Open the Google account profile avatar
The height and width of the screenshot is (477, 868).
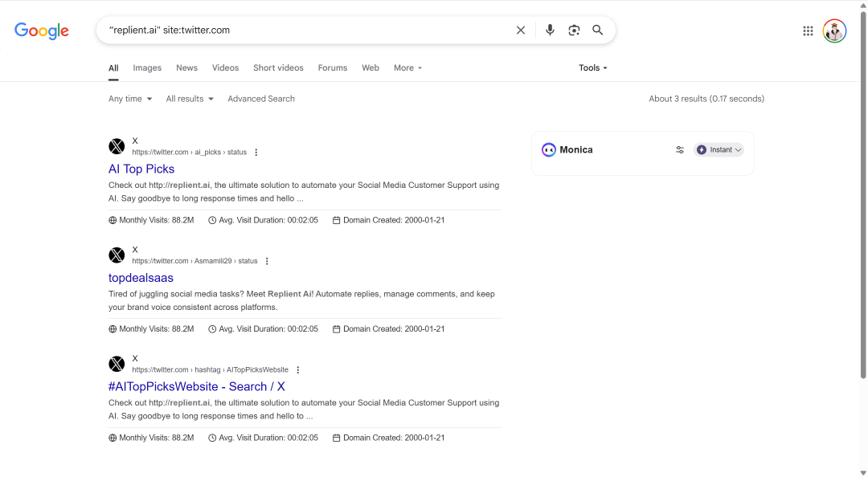(834, 31)
